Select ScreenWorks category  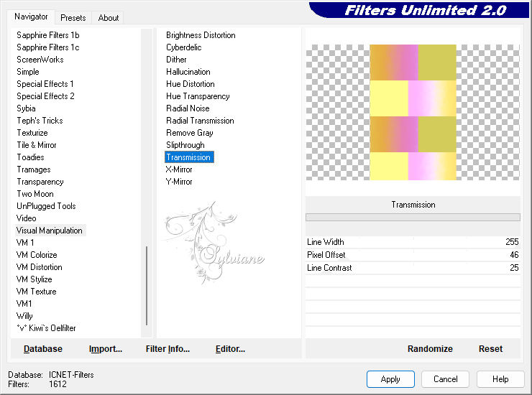pos(40,60)
